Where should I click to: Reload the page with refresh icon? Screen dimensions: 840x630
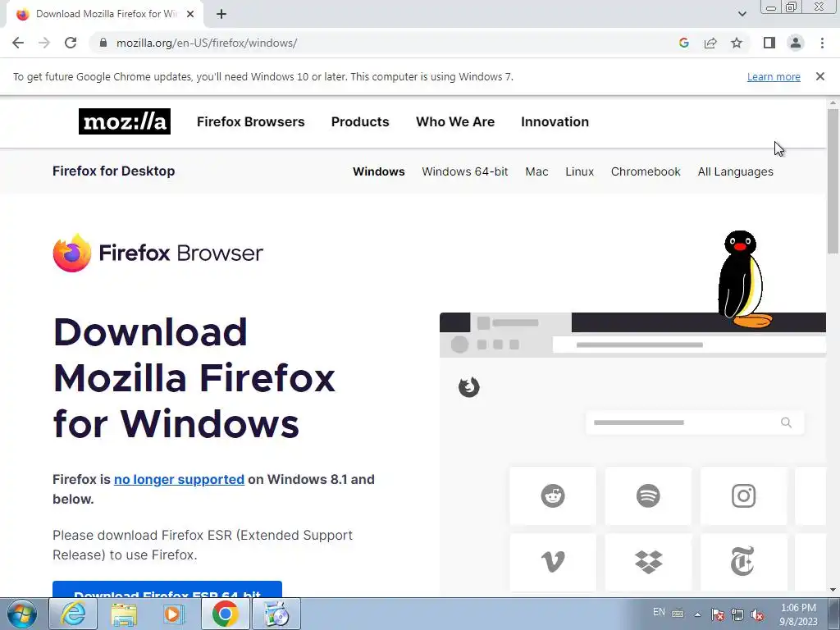71,43
